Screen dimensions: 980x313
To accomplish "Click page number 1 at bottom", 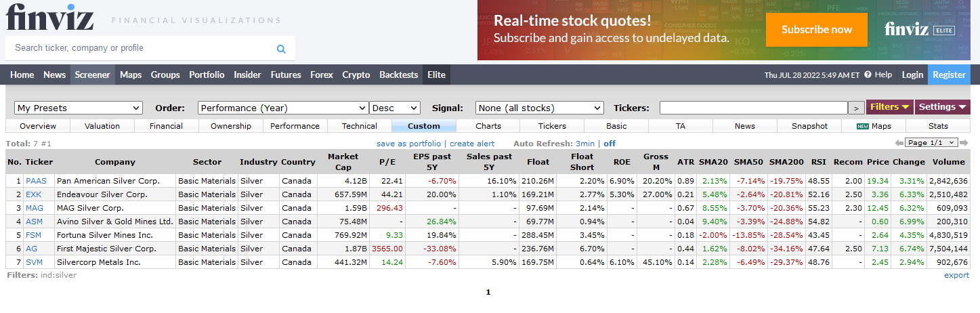I will (488, 293).
